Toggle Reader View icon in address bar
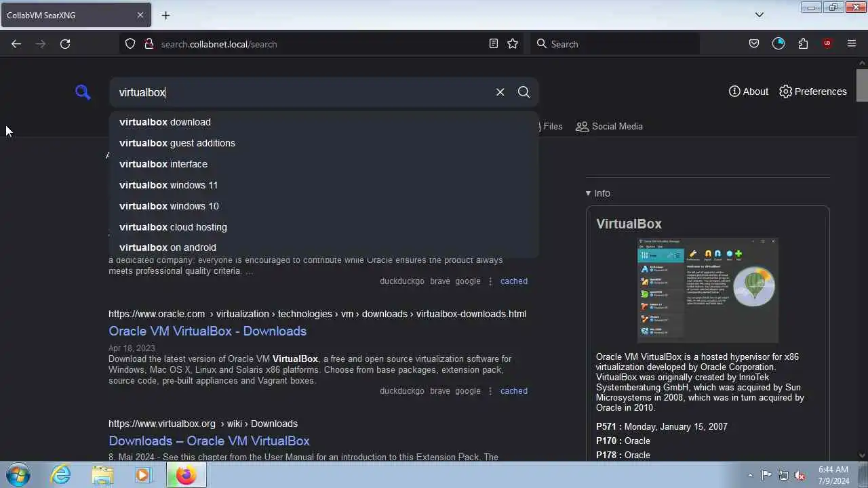868x488 pixels. pyautogui.click(x=494, y=44)
